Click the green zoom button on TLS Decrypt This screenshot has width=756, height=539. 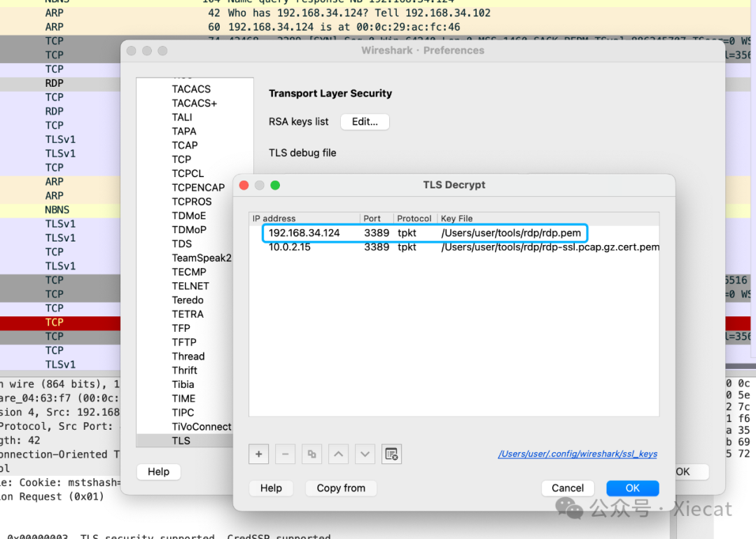[275, 185]
